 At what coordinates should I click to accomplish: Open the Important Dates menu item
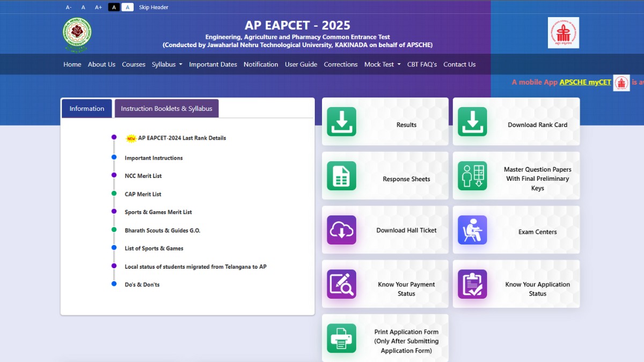pos(213,64)
